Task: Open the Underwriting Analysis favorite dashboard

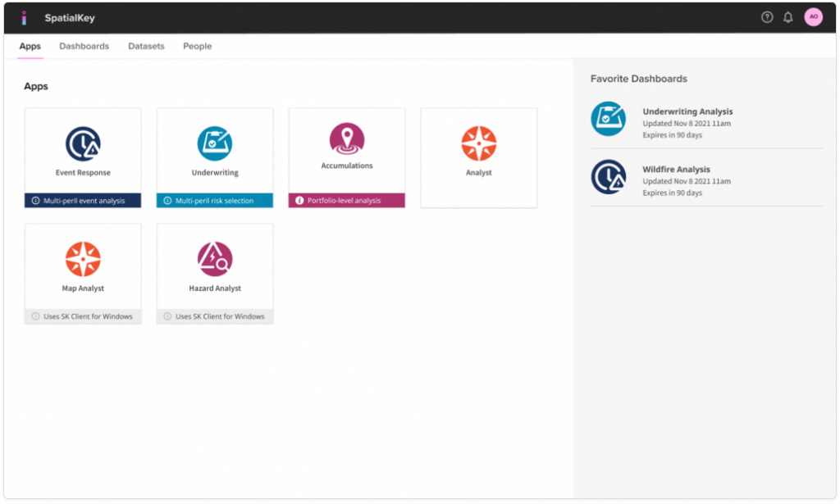Action: tap(686, 111)
